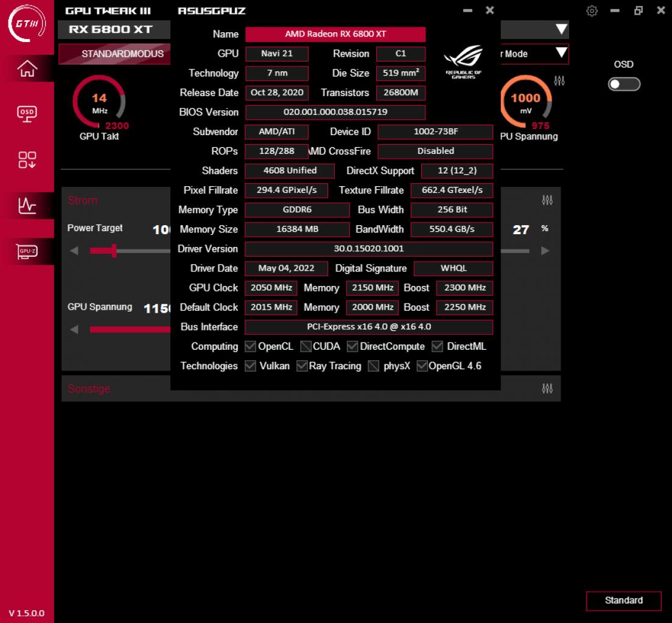Close the ASUSGPUZ window

pyautogui.click(x=490, y=10)
